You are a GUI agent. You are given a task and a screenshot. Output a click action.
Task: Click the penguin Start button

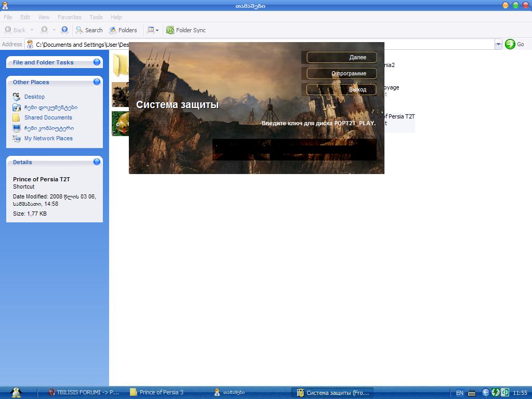tap(16, 392)
